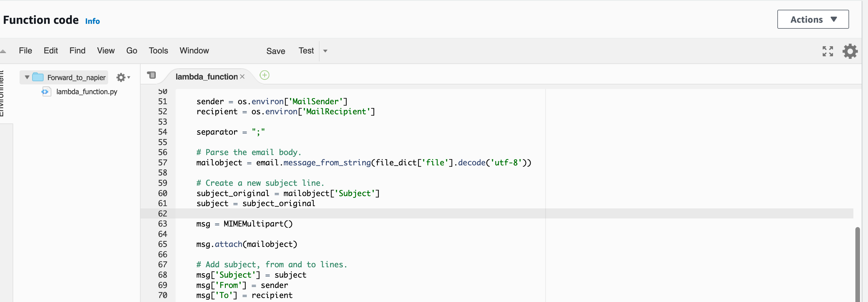Collapse the menu bar with the up-arrow icon
The image size is (868, 302).
(x=3, y=51)
